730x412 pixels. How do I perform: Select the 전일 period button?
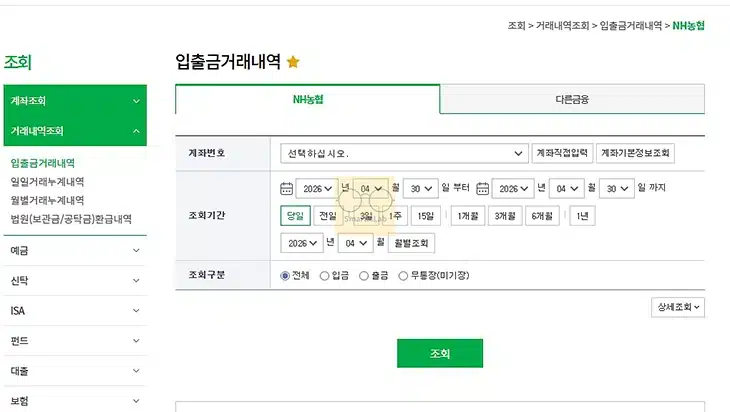pos(328,216)
